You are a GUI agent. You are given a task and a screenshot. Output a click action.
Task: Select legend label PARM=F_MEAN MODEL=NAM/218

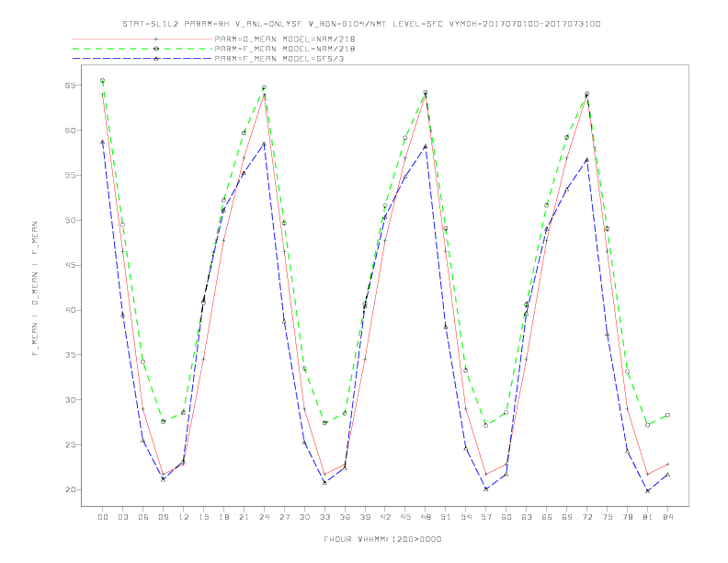285,49
